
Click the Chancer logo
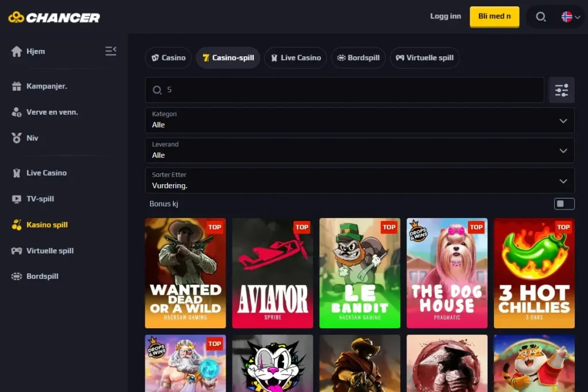(54, 17)
